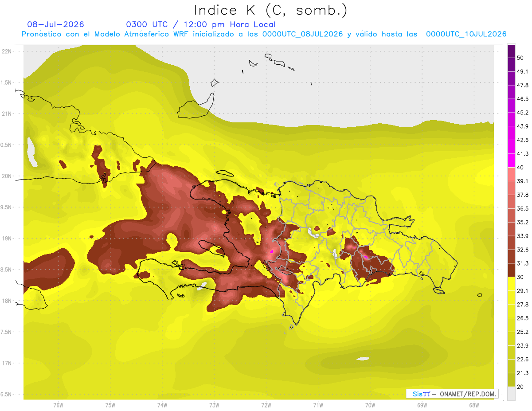Click the longitude label "74W"
This screenshot has width=532, height=411.
coord(162,405)
